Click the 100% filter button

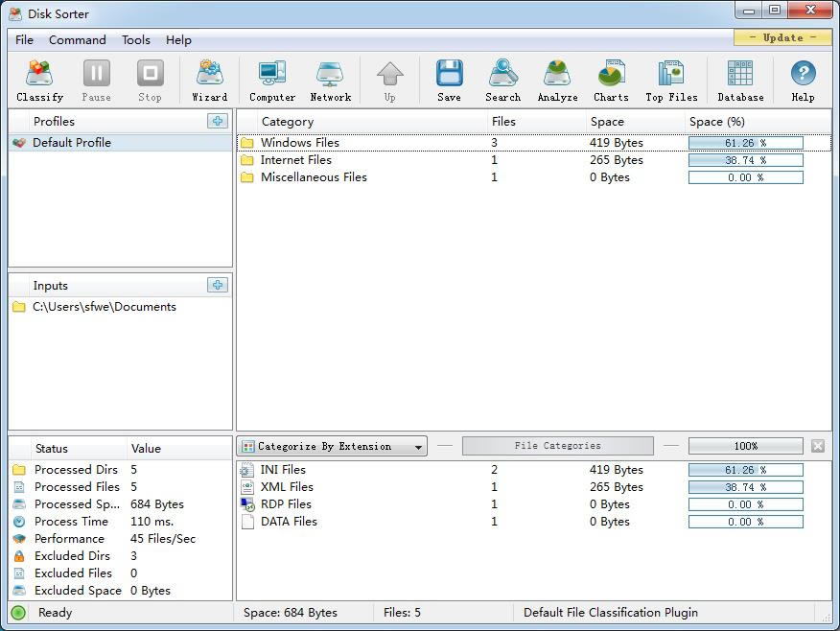tap(746, 446)
